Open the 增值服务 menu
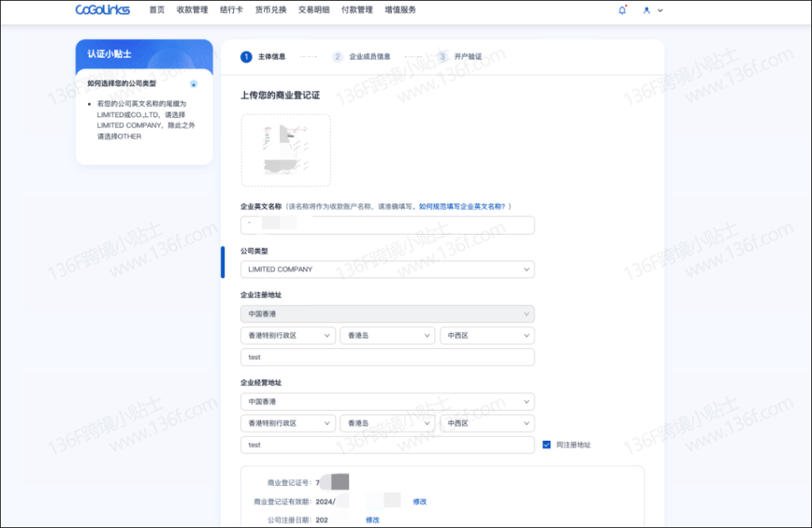Image resolution: width=812 pixels, height=528 pixels. (x=400, y=10)
